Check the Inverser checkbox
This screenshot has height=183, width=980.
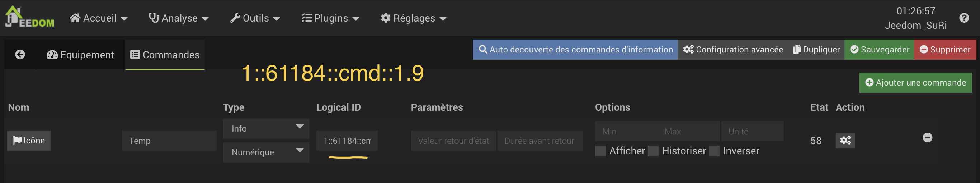point(714,151)
